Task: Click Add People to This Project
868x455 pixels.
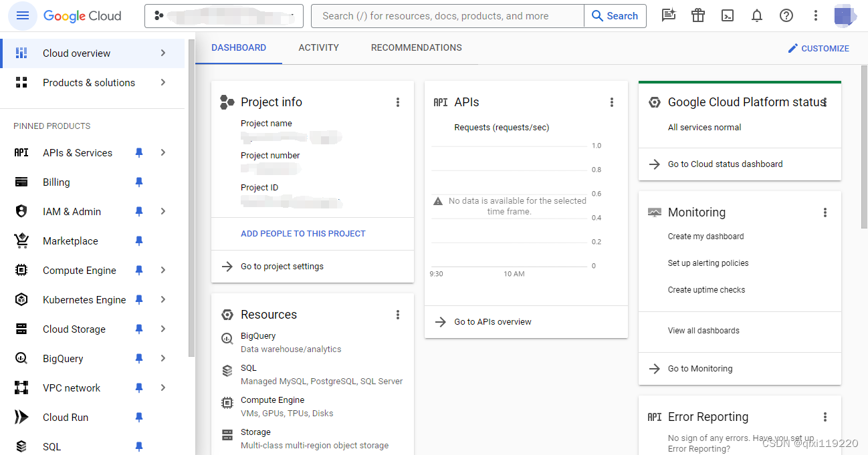Action: pyautogui.click(x=303, y=234)
